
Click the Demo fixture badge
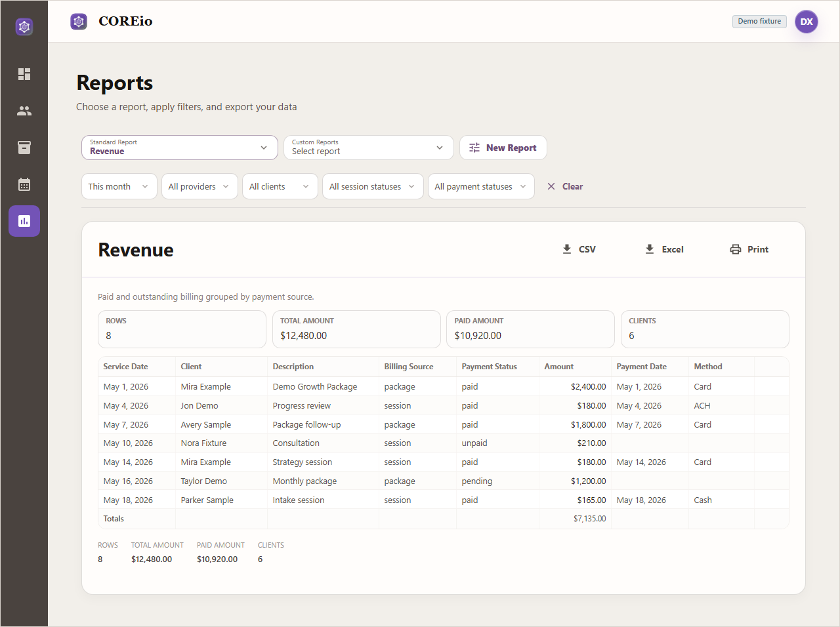point(759,21)
